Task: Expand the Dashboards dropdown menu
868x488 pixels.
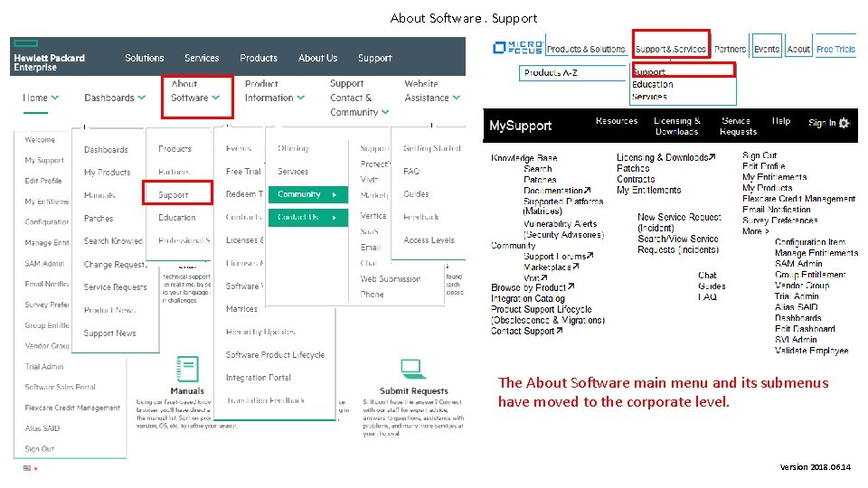Action: coord(115,98)
